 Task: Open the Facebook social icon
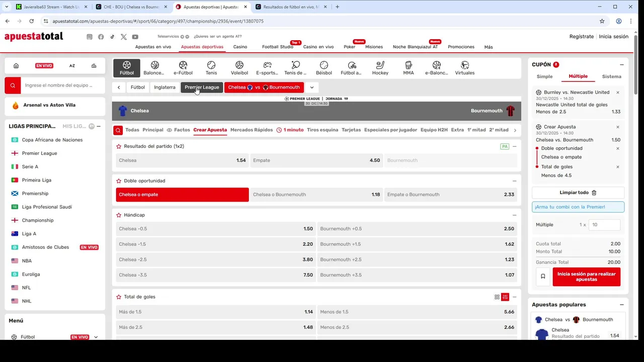[x=101, y=37]
